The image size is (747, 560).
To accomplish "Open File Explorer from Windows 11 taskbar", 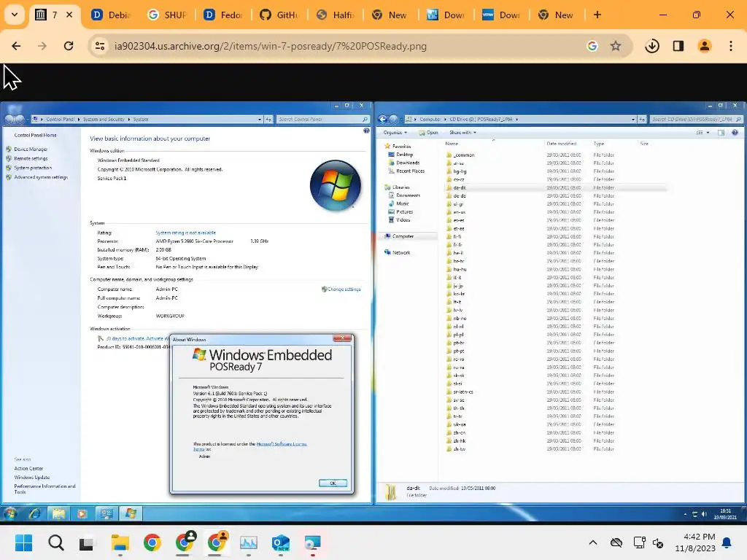I will (x=120, y=542).
